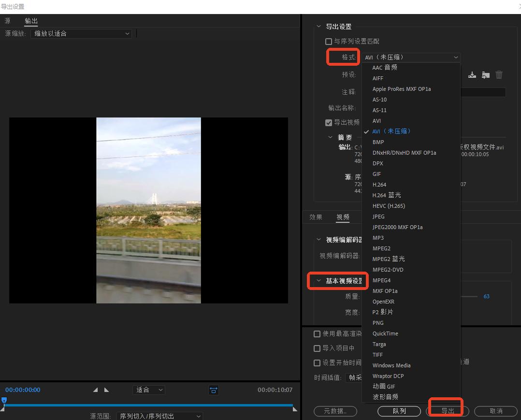Set an out point with the right triangle marker
The height and width of the screenshot is (420, 521).
pyautogui.click(x=107, y=390)
